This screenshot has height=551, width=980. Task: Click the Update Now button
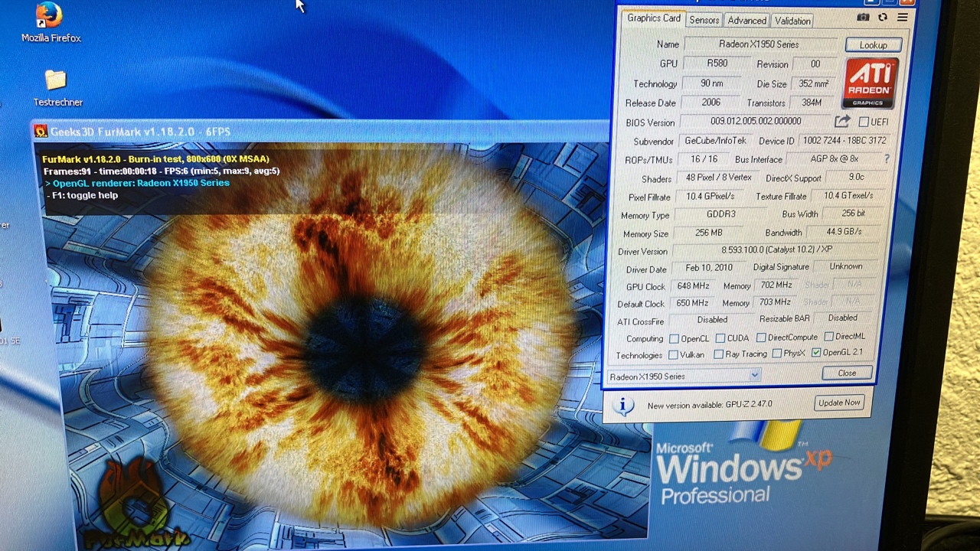pyautogui.click(x=839, y=403)
